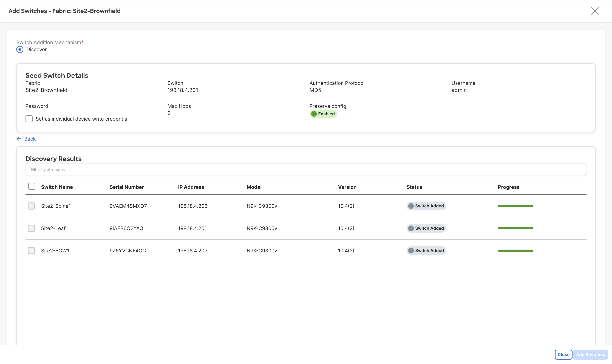Screen dimensions: 612x364
Task: Click the Progress column header
Action: click(509, 187)
